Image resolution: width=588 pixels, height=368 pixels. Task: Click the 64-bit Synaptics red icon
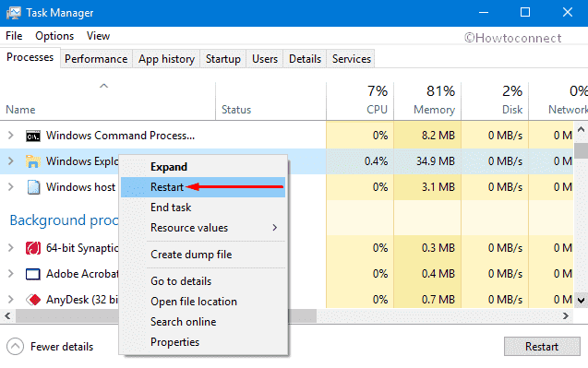(x=33, y=248)
